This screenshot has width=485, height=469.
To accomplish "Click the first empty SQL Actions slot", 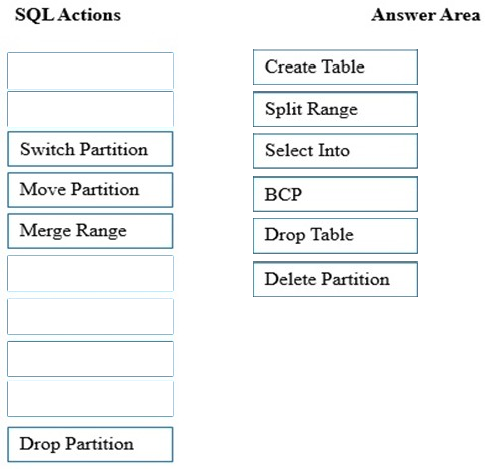I will (x=90, y=71).
